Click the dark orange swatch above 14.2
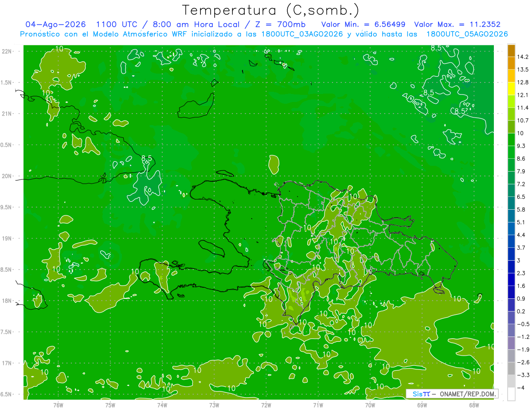The height and width of the screenshot is (411, 532). coord(511,51)
